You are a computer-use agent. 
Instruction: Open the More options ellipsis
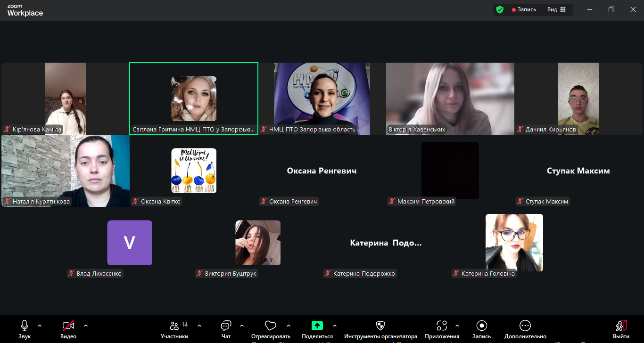[525, 326]
